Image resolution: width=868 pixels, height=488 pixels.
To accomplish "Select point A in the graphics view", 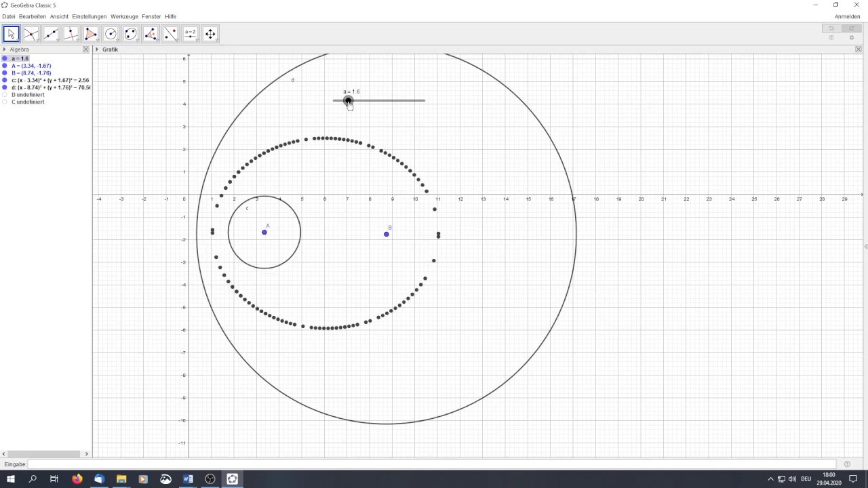I will (x=264, y=232).
